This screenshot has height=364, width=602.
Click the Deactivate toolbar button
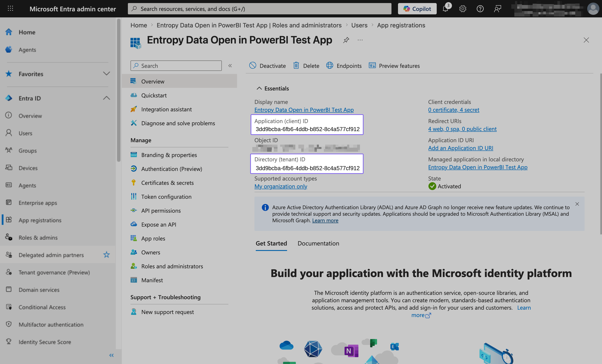point(267,65)
